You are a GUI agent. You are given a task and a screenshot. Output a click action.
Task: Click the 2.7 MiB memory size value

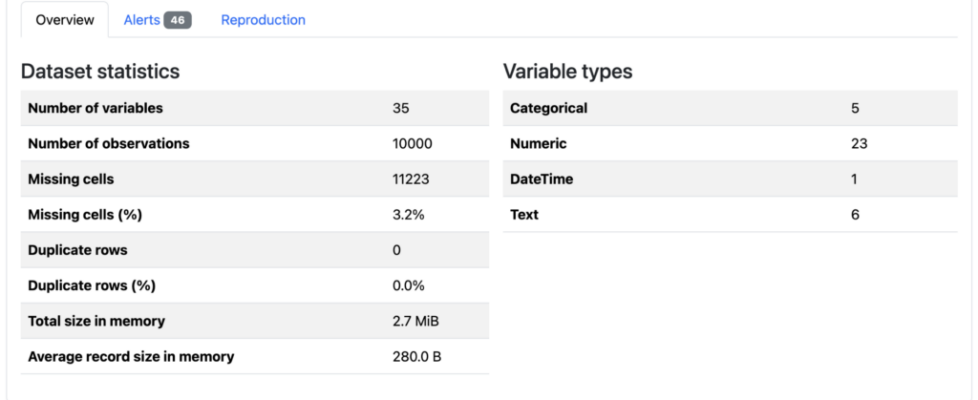(x=413, y=321)
